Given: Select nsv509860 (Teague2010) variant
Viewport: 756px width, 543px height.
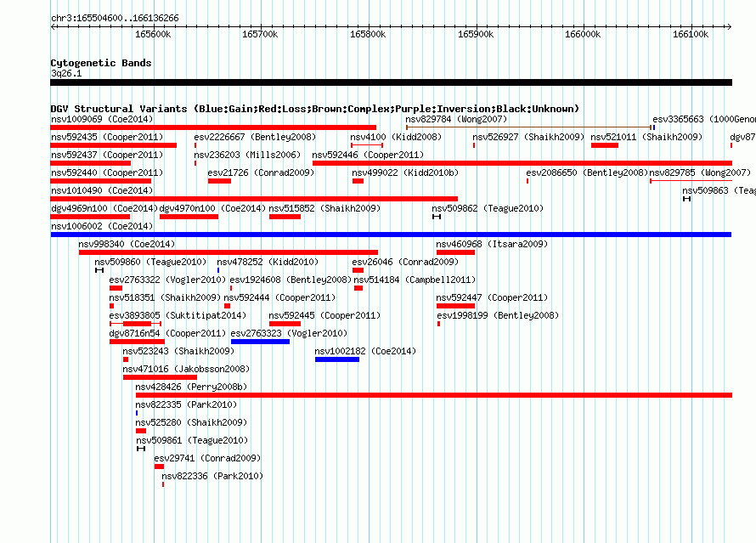Looking at the screenshot, I should (x=150, y=262).
